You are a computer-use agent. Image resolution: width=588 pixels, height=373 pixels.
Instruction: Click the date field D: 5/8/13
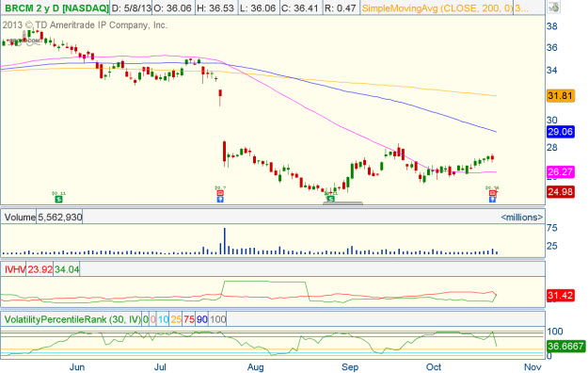point(132,8)
